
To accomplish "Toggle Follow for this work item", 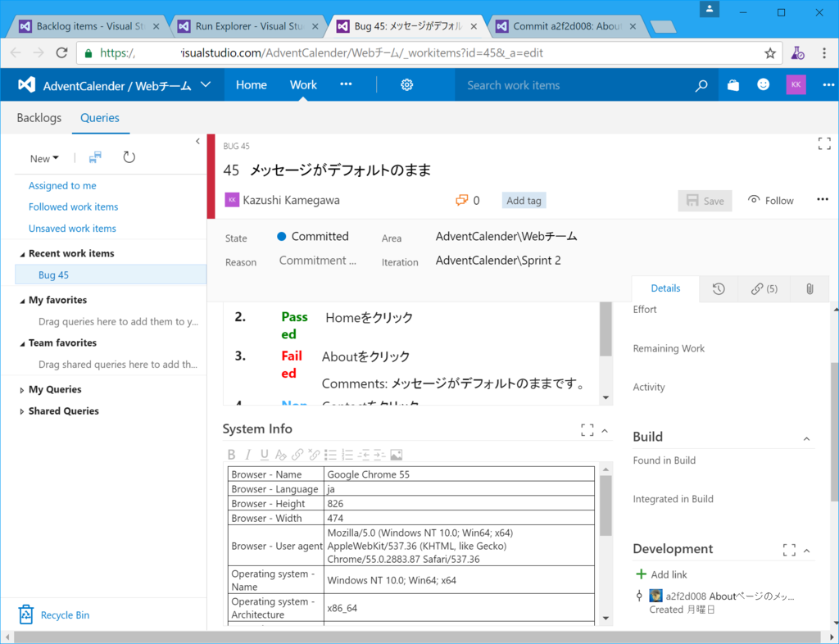I will [770, 201].
